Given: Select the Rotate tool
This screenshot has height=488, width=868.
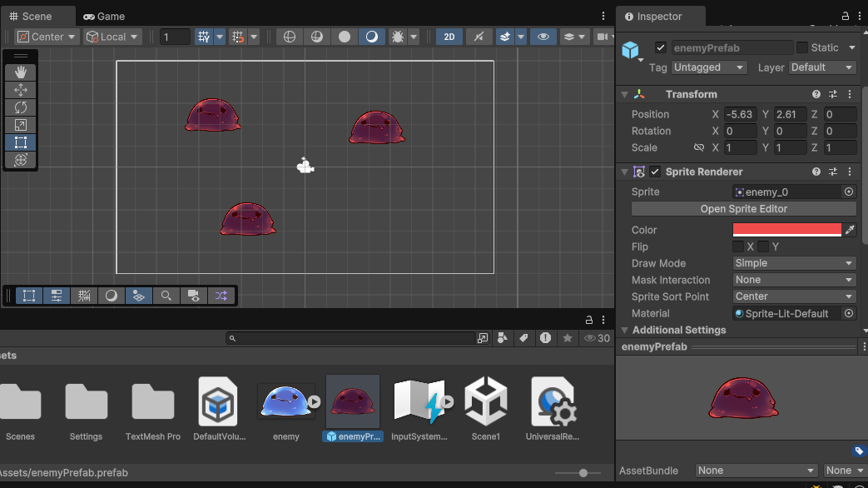Looking at the screenshot, I should click(20, 107).
